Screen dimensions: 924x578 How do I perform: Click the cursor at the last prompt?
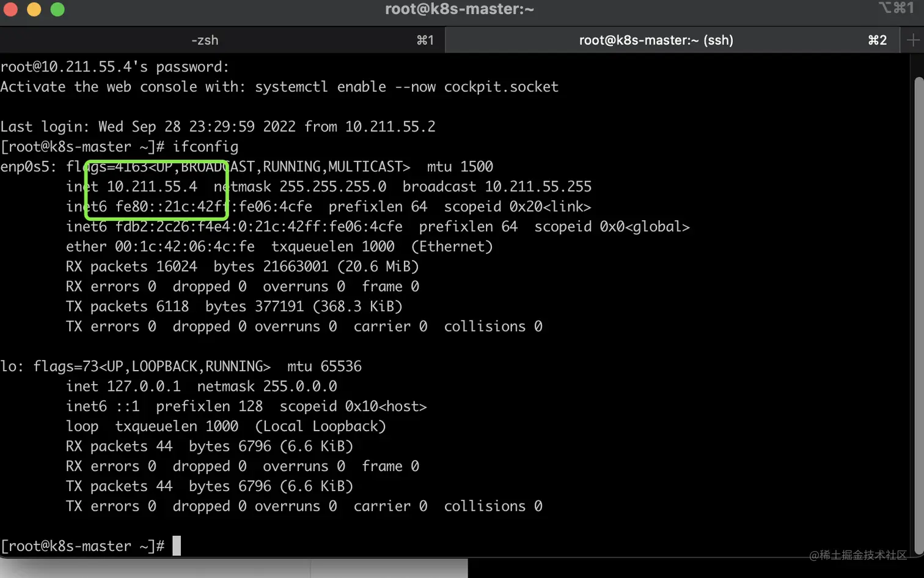pos(177,546)
